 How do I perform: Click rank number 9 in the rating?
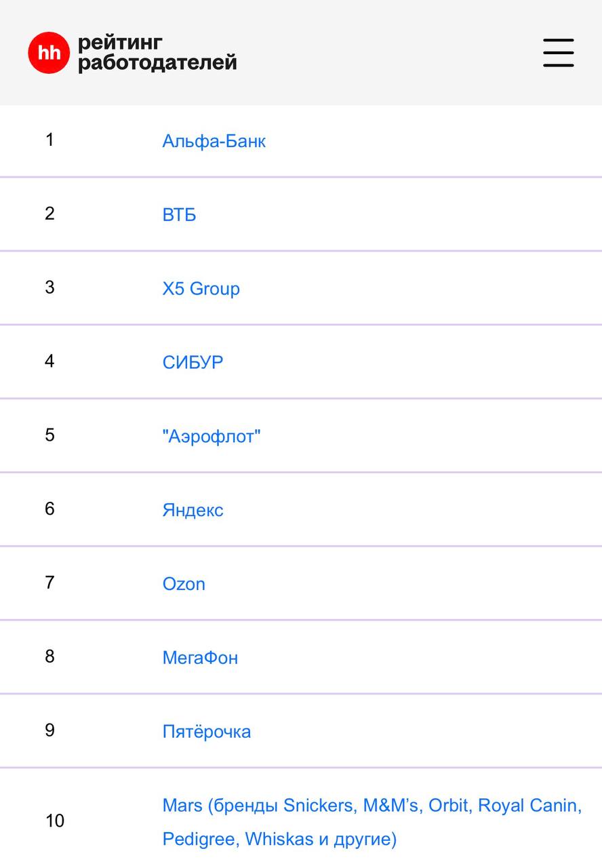pyautogui.click(x=49, y=730)
